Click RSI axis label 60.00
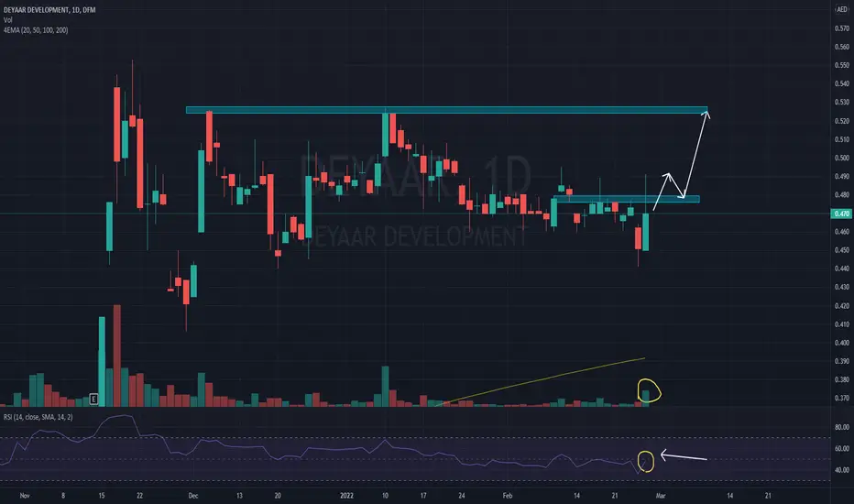This screenshot has height=504, width=854. click(x=842, y=449)
